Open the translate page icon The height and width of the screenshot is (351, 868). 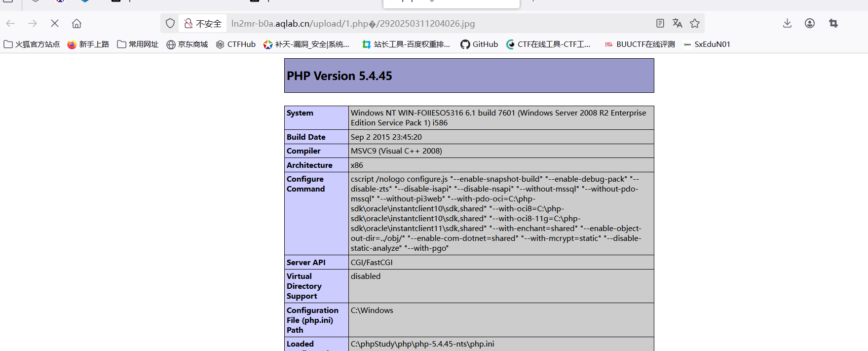[x=678, y=23]
